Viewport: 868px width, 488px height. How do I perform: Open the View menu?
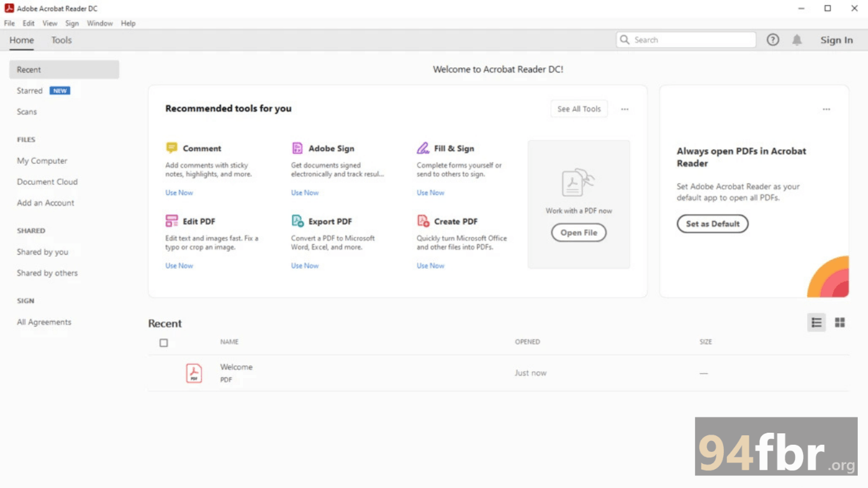click(x=50, y=24)
